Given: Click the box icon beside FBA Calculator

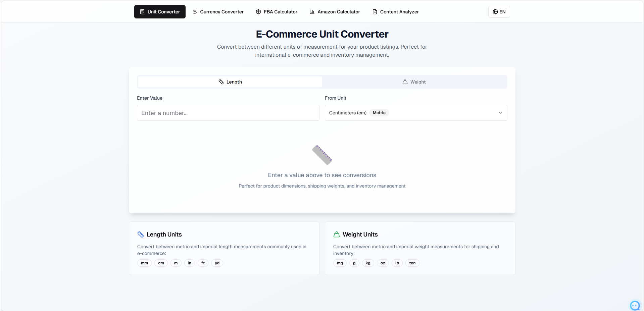Looking at the screenshot, I should click(258, 12).
